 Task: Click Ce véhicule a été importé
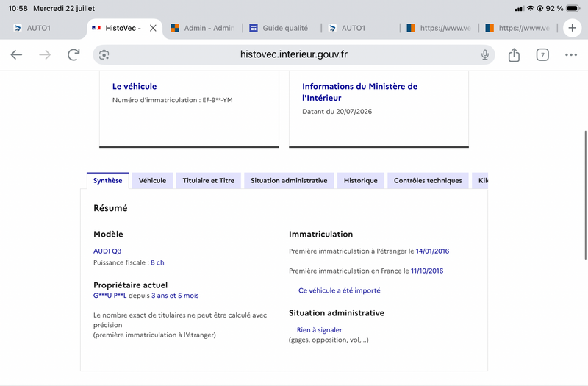339,290
